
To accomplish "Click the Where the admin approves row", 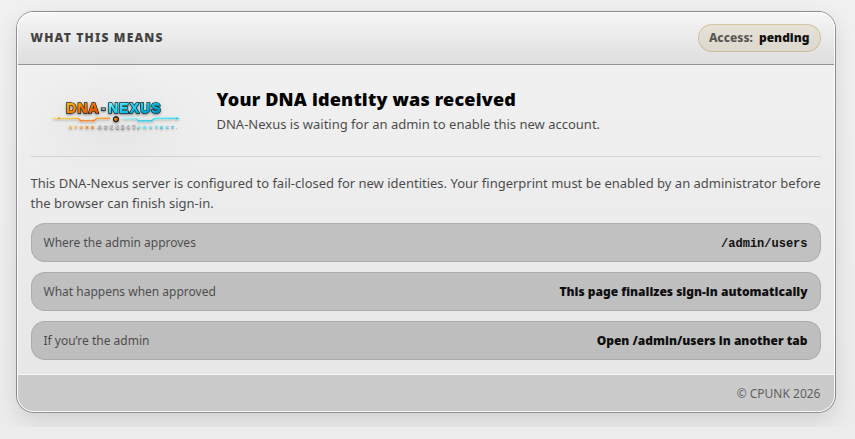I will click(426, 243).
